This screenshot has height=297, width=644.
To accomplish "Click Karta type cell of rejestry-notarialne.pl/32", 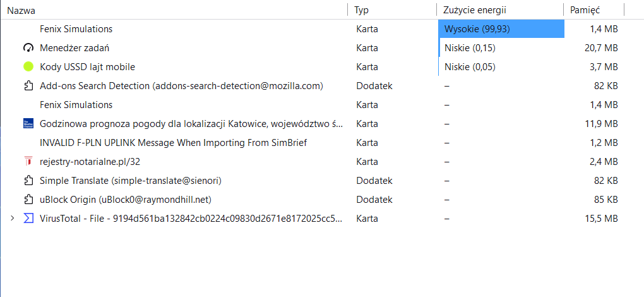I will 367,161.
